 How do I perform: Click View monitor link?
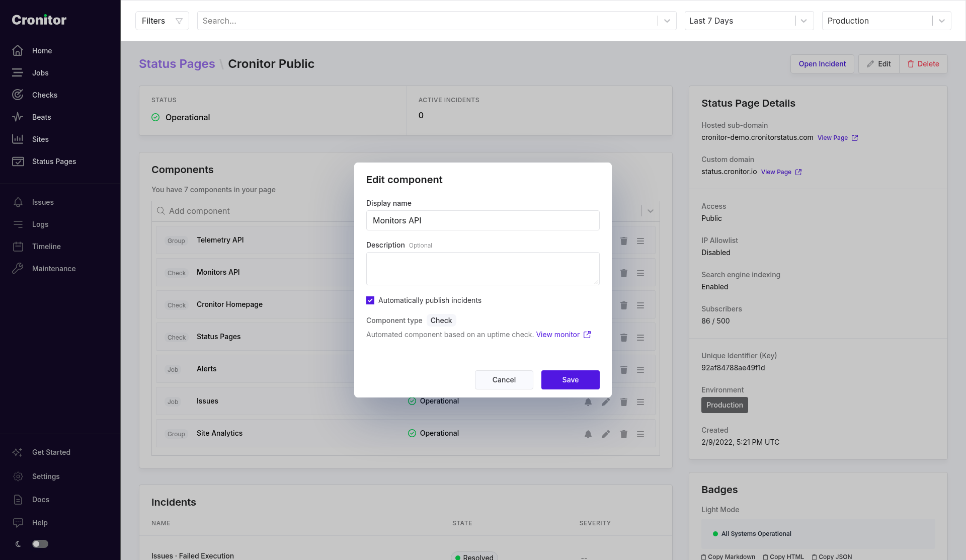[558, 335]
